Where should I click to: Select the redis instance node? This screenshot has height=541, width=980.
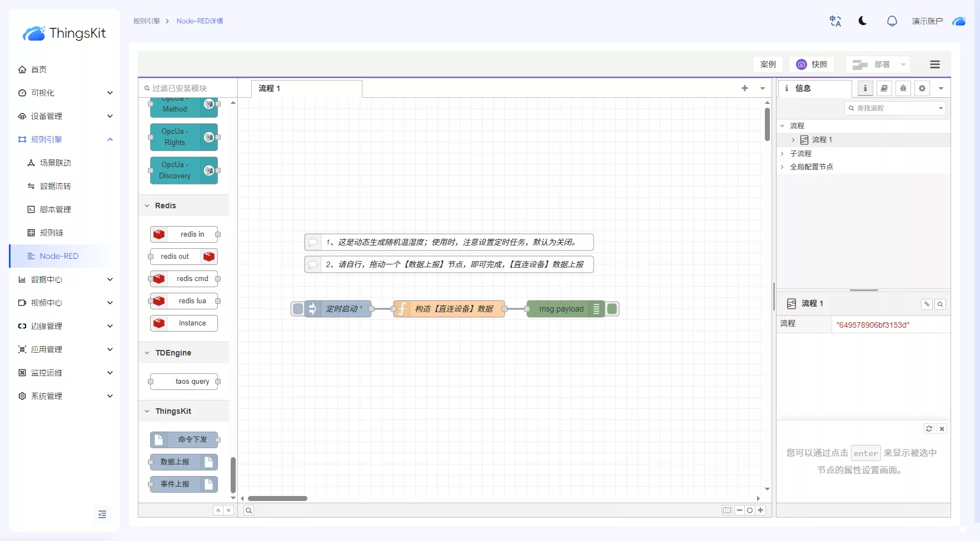pos(183,323)
